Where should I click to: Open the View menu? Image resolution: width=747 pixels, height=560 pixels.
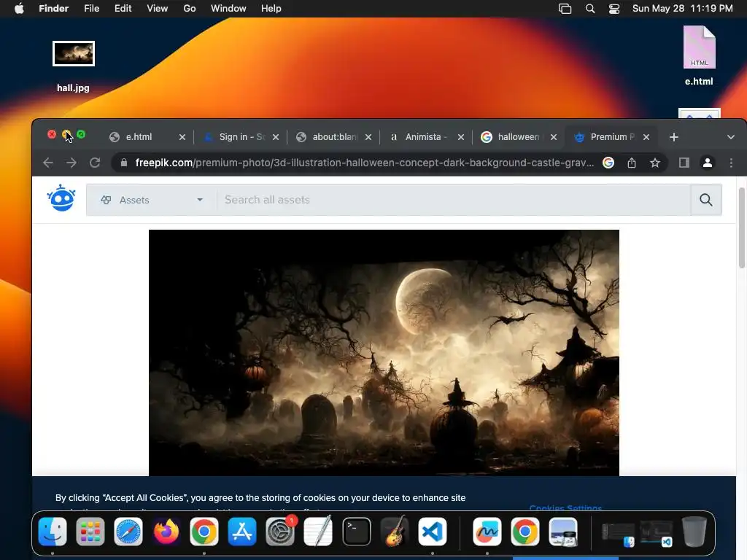coord(158,9)
